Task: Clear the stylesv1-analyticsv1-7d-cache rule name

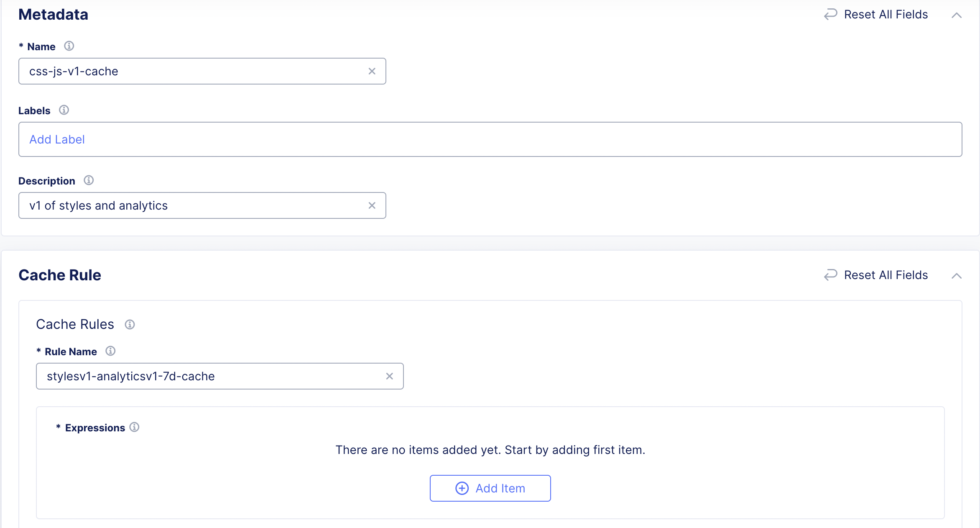Action: coord(390,376)
